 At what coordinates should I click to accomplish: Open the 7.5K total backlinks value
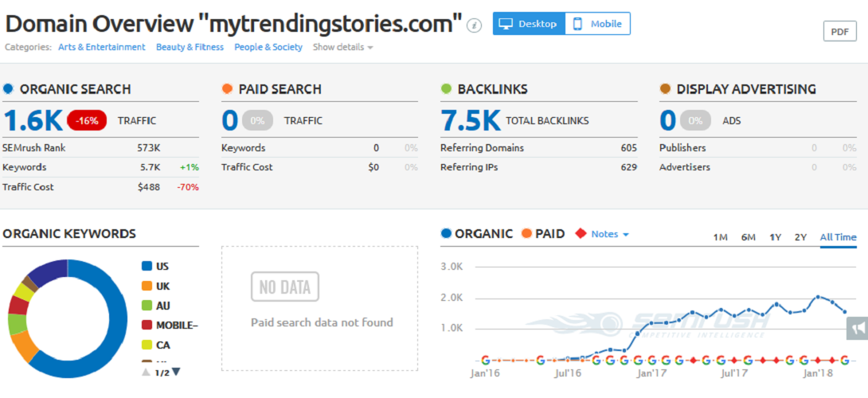point(471,121)
